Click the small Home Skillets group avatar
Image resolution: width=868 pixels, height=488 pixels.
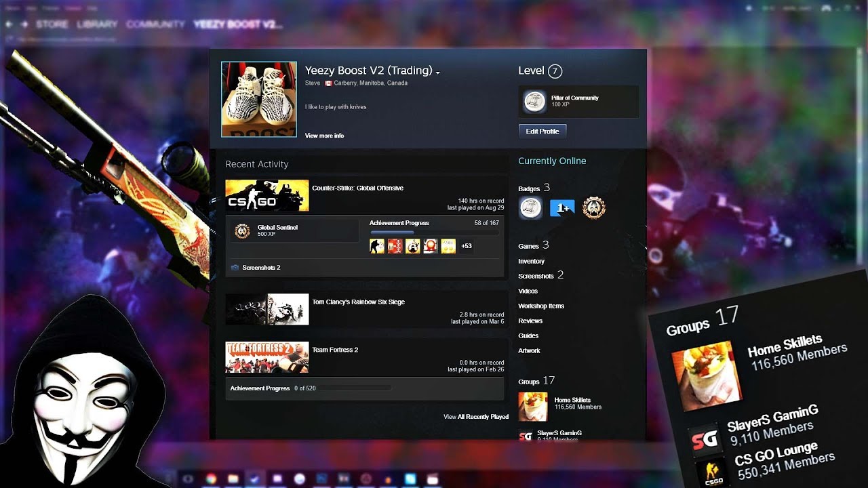tap(533, 407)
